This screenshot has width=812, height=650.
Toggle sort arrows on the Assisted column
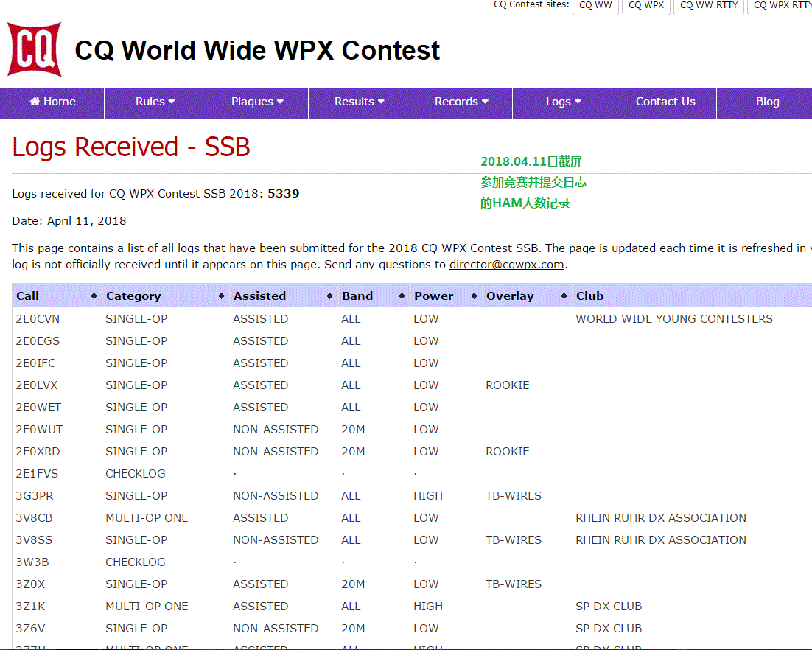(x=329, y=296)
